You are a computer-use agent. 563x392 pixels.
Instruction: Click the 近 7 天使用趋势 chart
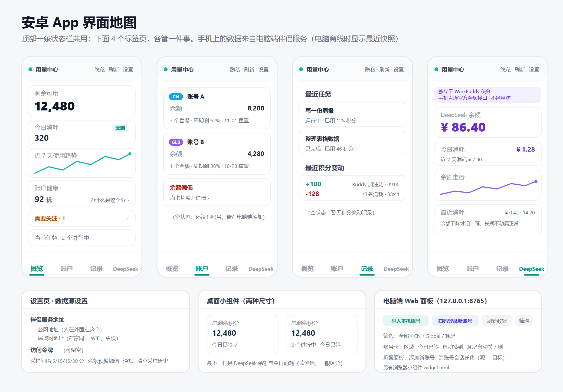coord(82,163)
